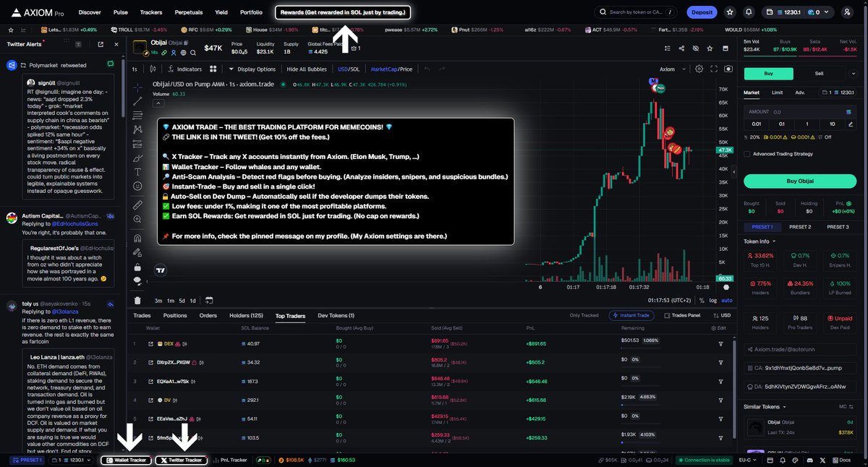Toggle Instant Trade mode
This screenshot has width=868, height=467.
coord(632,315)
